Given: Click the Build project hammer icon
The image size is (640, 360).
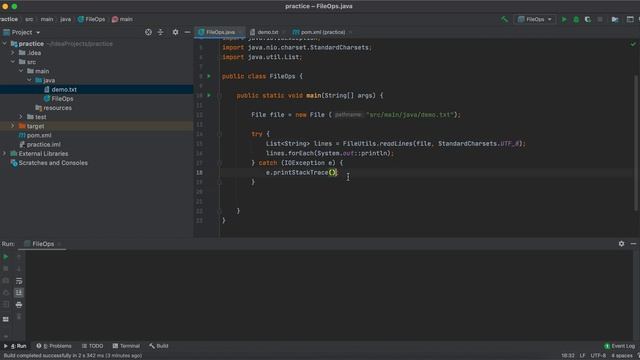Looking at the screenshot, I should 504,19.
